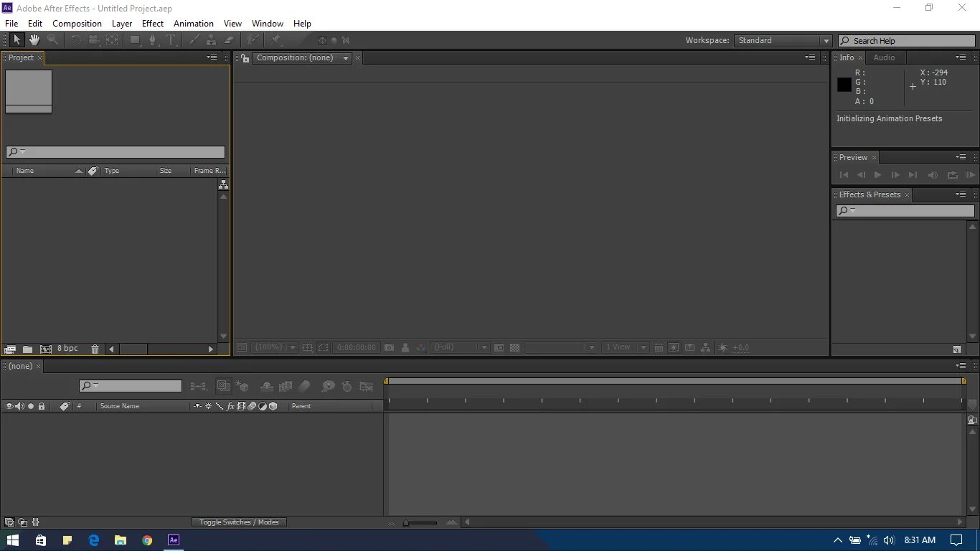Screen dimensions: 980x551
Task: Click the black color swatch in Info panel
Action: coord(844,85)
